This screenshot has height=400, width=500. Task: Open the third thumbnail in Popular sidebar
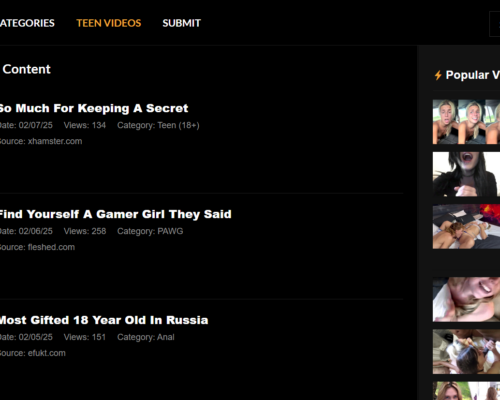[x=466, y=227]
